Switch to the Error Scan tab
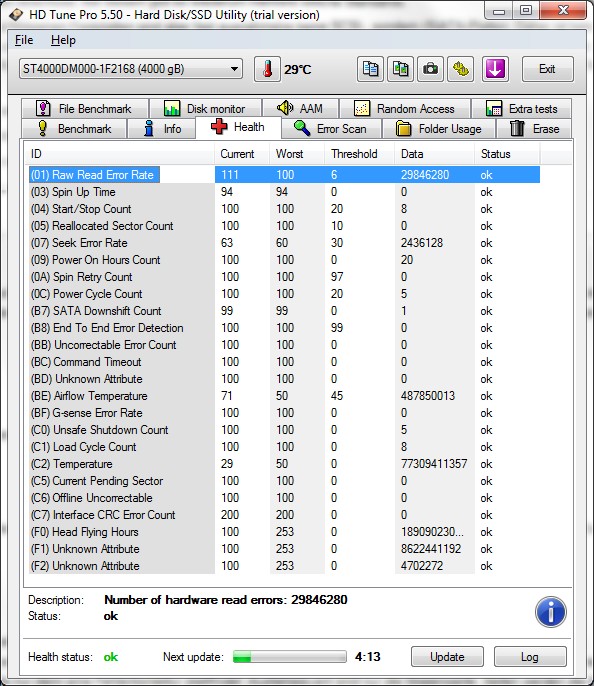The image size is (594, 686). coord(332,129)
